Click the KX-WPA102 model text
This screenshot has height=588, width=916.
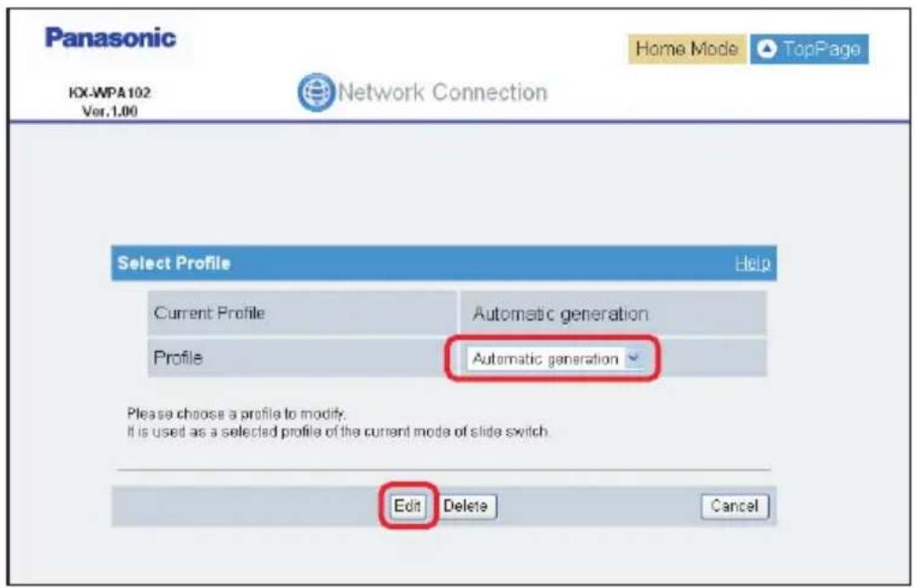click(x=110, y=93)
